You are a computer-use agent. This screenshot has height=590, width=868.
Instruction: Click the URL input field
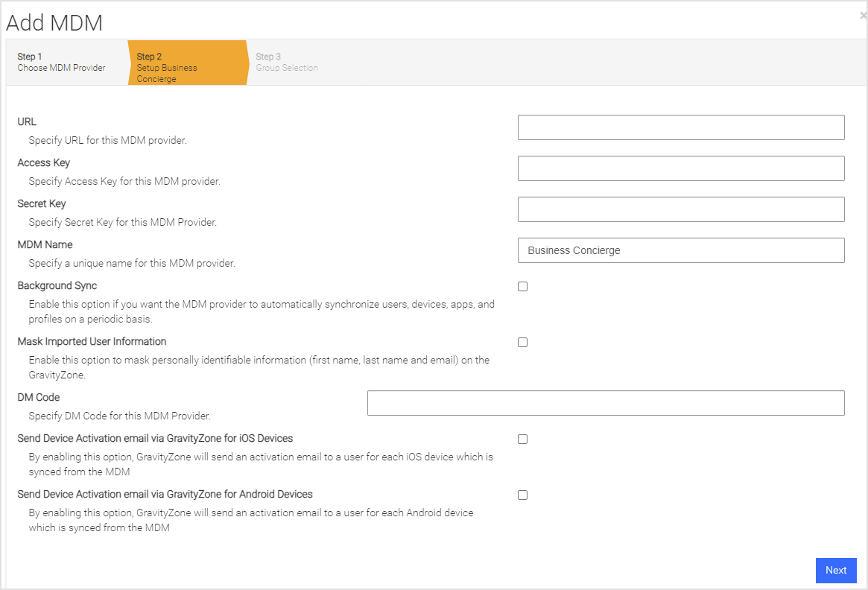[680, 127]
